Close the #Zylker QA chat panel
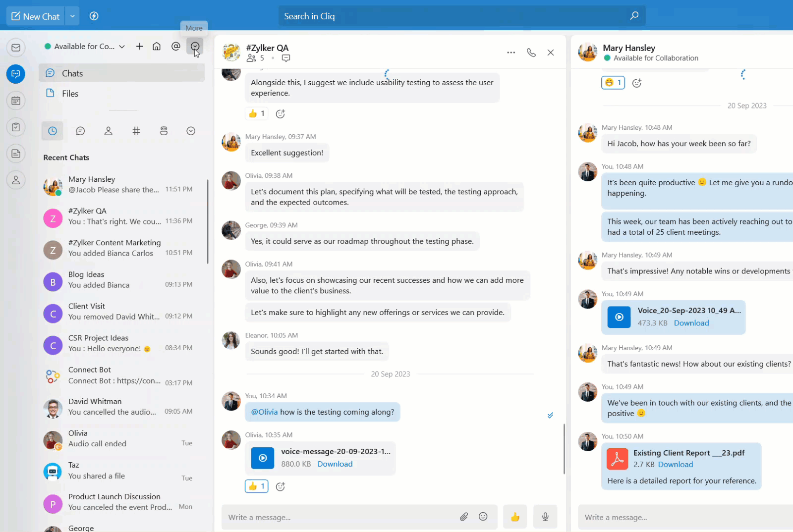 click(x=551, y=53)
